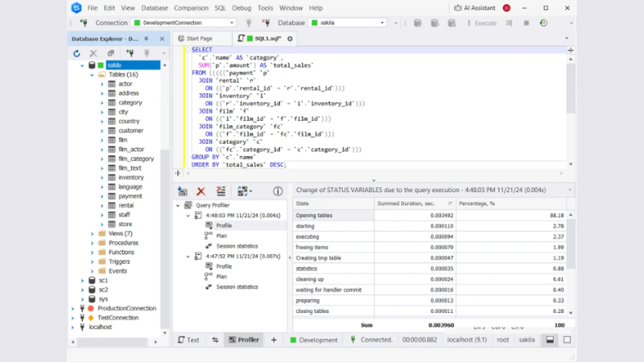Click the refresh icon in Database Explorer

pos(77,53)
